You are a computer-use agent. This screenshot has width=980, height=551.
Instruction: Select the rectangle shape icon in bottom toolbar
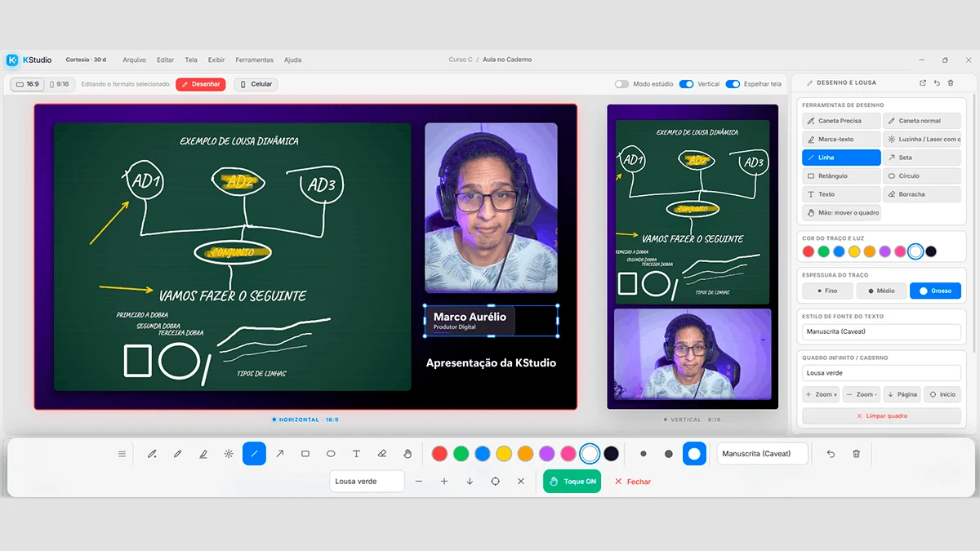[305, 454]
